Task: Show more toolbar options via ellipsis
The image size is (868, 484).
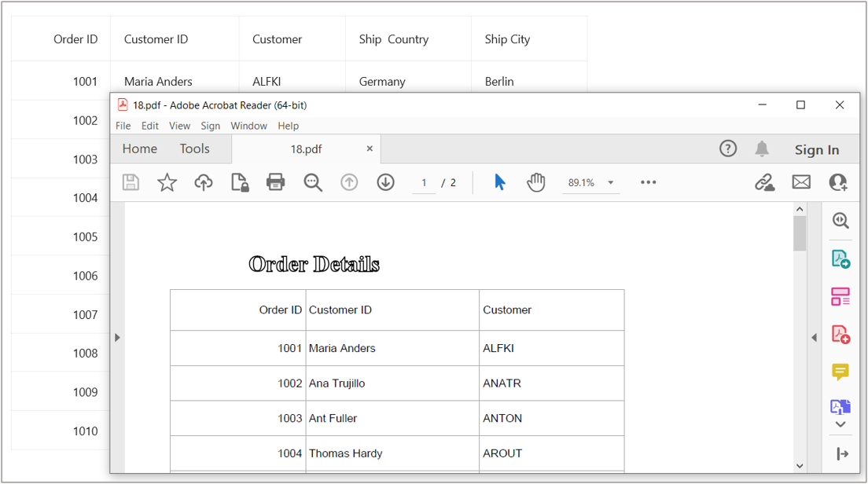Action: (648, 182)
